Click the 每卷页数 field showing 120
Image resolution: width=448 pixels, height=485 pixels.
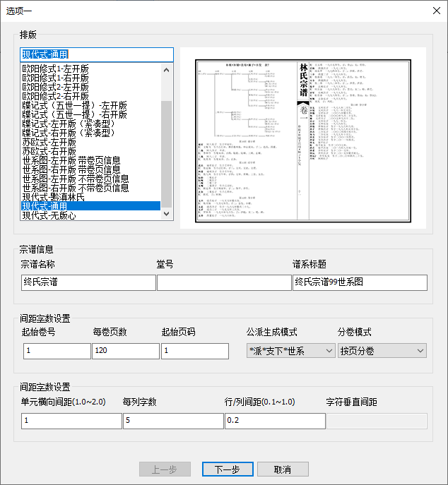coord(126,351)
